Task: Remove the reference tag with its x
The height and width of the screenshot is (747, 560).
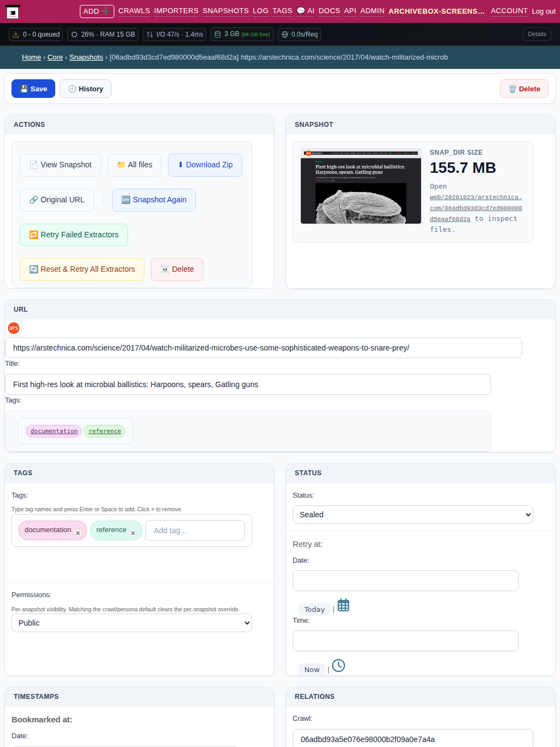Action: coord(133,533)
